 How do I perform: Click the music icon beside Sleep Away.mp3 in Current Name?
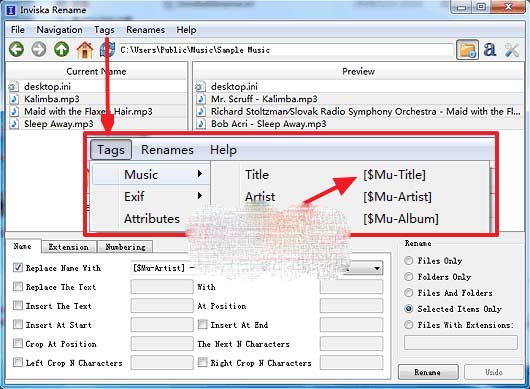click(x=14, y=124)
